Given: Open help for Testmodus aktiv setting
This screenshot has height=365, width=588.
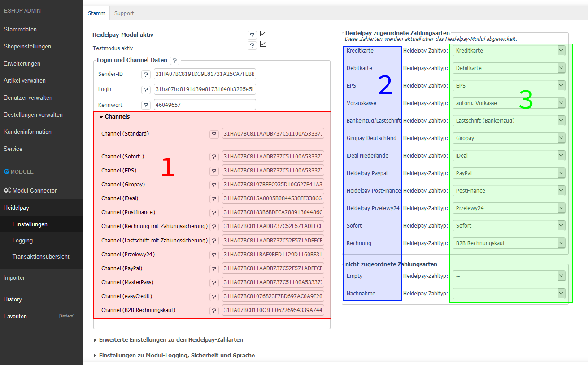Looking at the screenshot, I should [x=252, y=45].
